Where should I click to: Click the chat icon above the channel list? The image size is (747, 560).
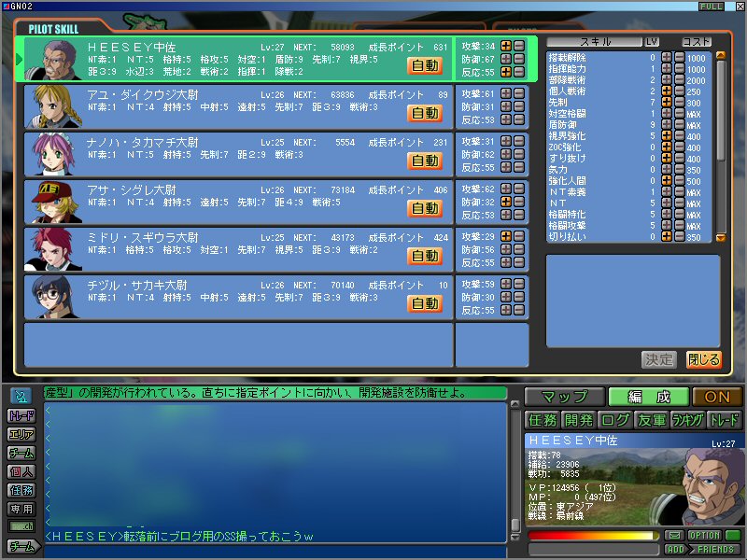coord(22,395)
